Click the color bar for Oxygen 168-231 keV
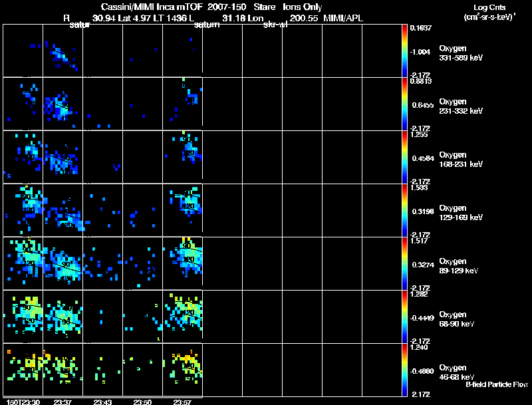 tap(404, 158)
